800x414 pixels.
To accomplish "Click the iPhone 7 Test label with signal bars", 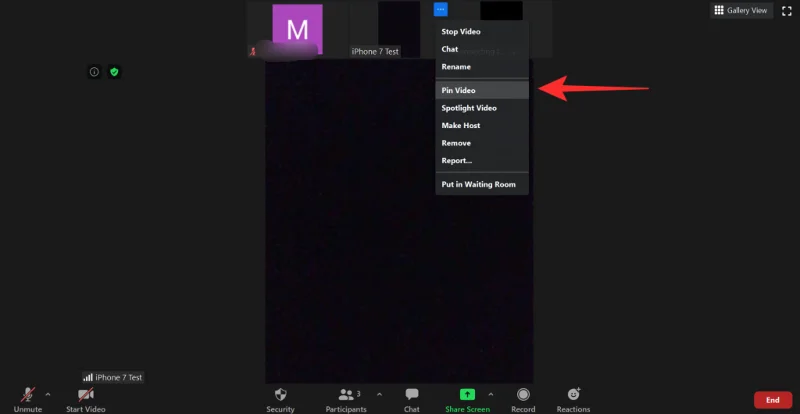I will tap(113, 377).
